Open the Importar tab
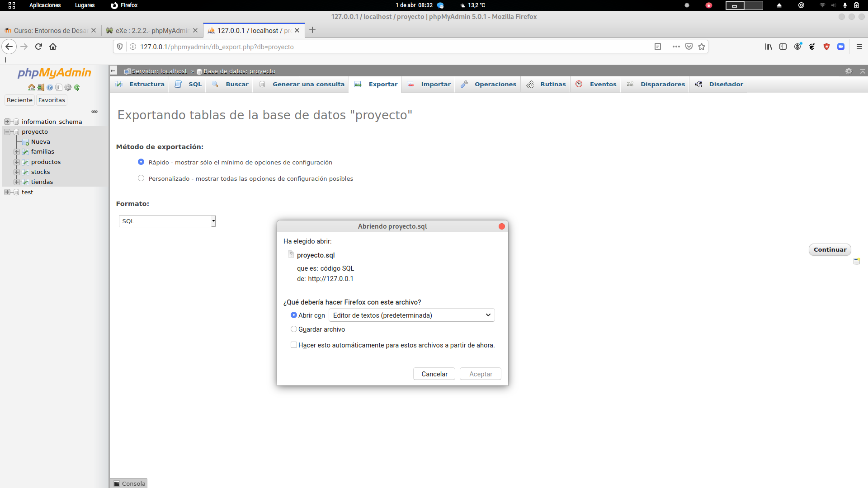Viewport: 868px width, 488px height. 429,84
